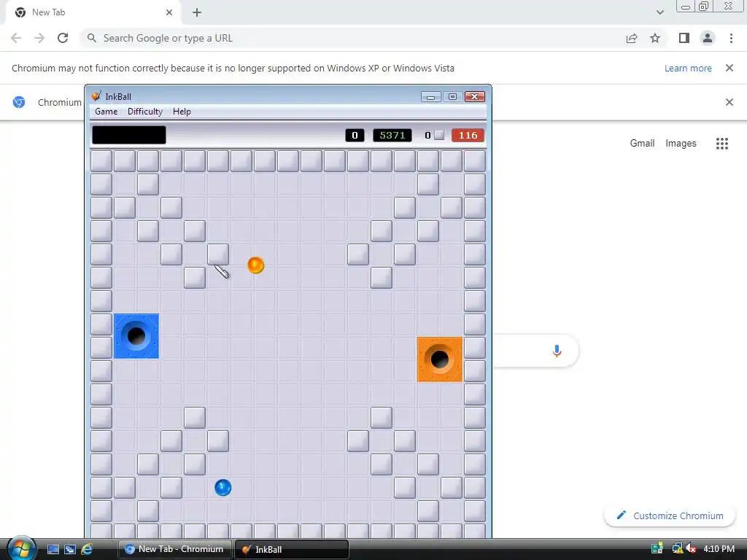This screenshot has height=560, width=747.
Task: Click the muted volume tray icon
Action: pyautogui.click(x=691, y=549)
